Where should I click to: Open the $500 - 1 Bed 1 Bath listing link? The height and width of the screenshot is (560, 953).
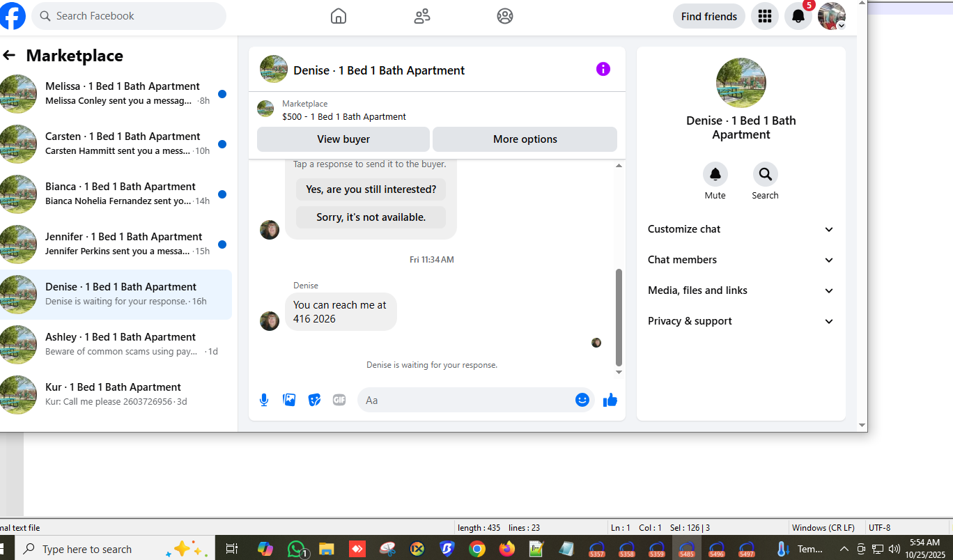click(x=344, y=117)
